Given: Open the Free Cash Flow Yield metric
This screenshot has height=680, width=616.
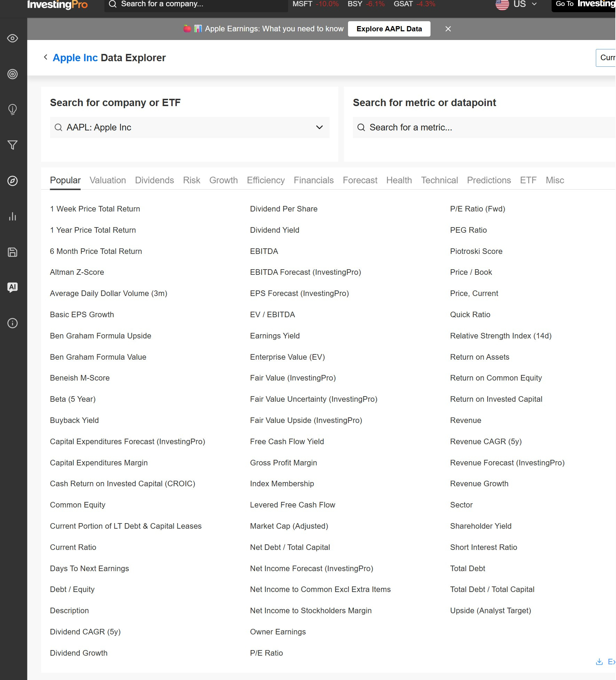Looking at the screenshot, I should pos(287,441).
